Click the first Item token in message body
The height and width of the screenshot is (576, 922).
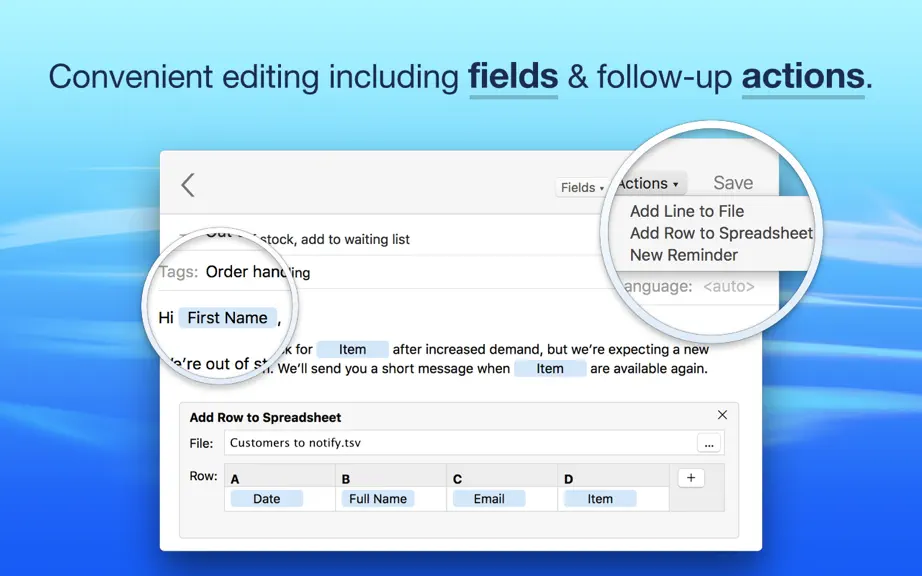(x=352, y=350)
